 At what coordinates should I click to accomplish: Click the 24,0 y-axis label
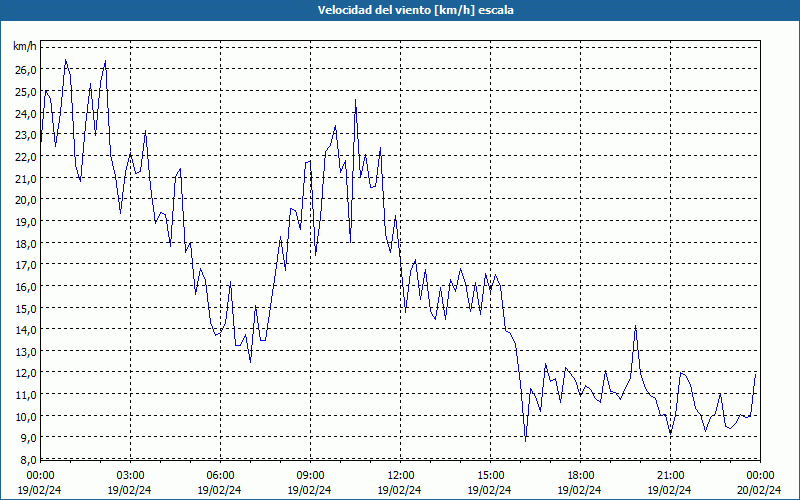[26, 114]
